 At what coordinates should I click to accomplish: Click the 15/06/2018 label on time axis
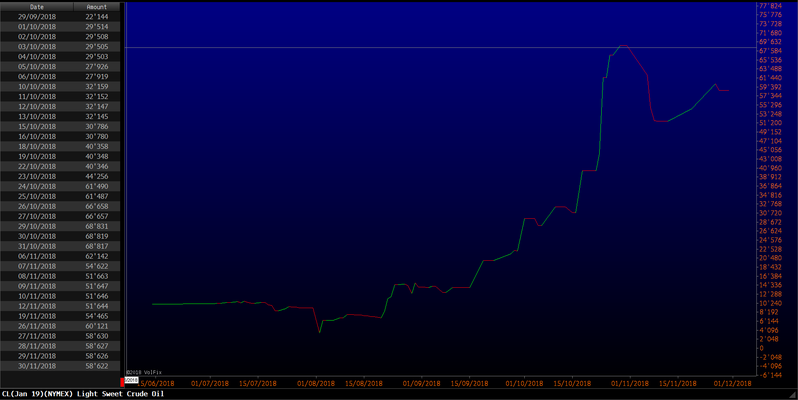tap(156, 383)
